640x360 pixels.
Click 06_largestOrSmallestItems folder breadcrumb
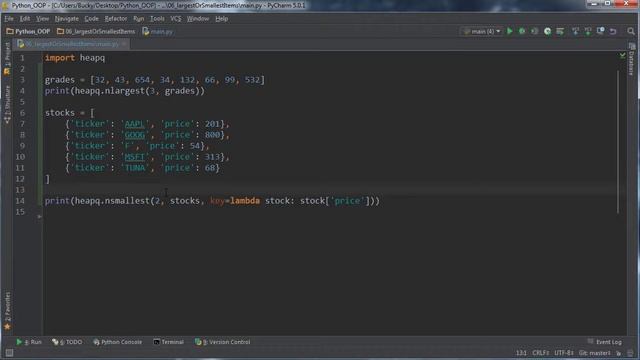(96, 31)
